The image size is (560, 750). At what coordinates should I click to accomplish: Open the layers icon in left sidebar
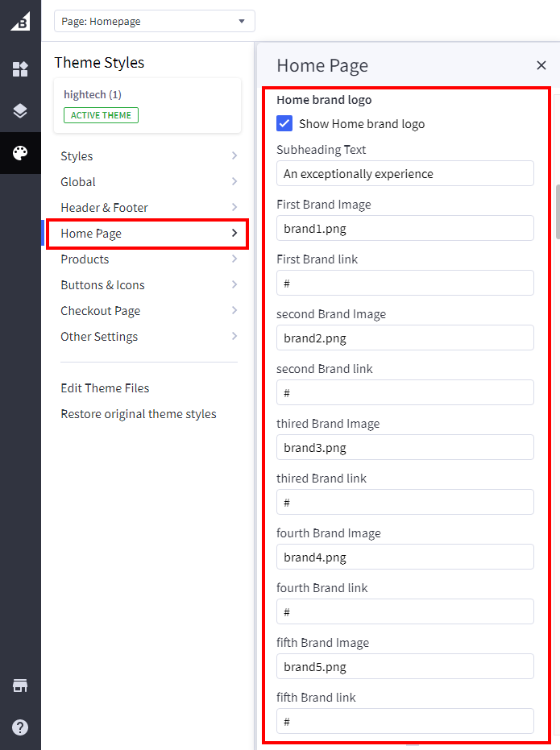pos(20,111)
